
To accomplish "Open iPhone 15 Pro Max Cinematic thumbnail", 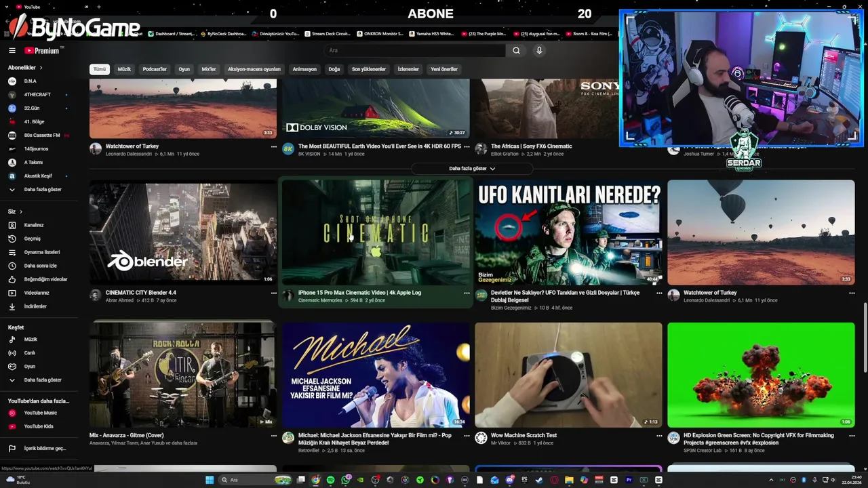I will tap(376, 232).
